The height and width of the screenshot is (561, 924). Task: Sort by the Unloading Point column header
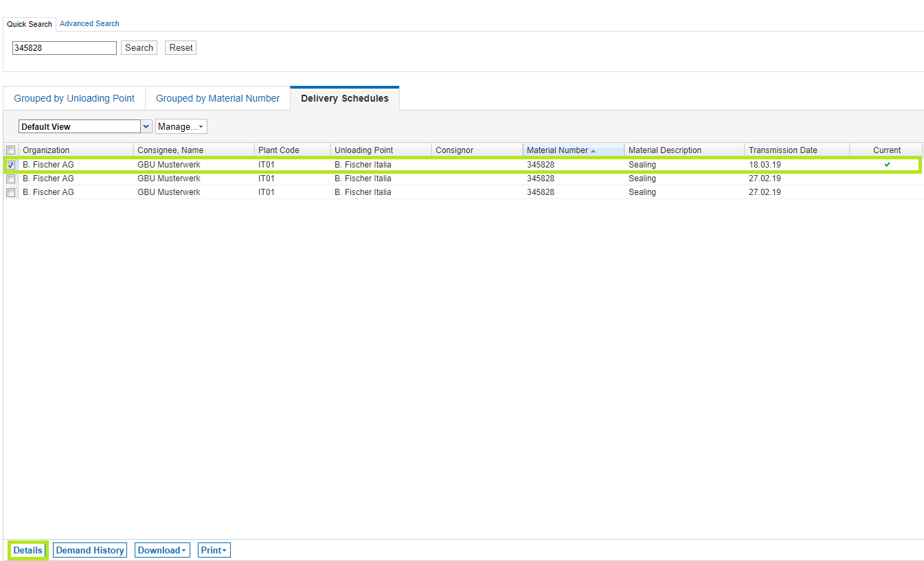tap(381, 150)
